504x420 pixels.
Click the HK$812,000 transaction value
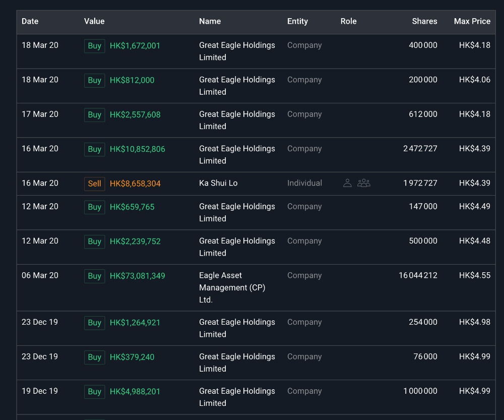pos(132,80)
